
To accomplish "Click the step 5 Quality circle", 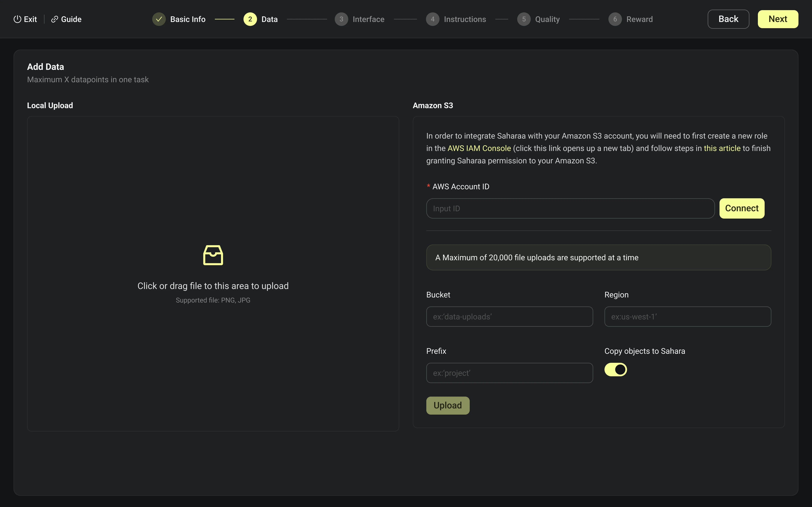I will (x=524, y=19).
